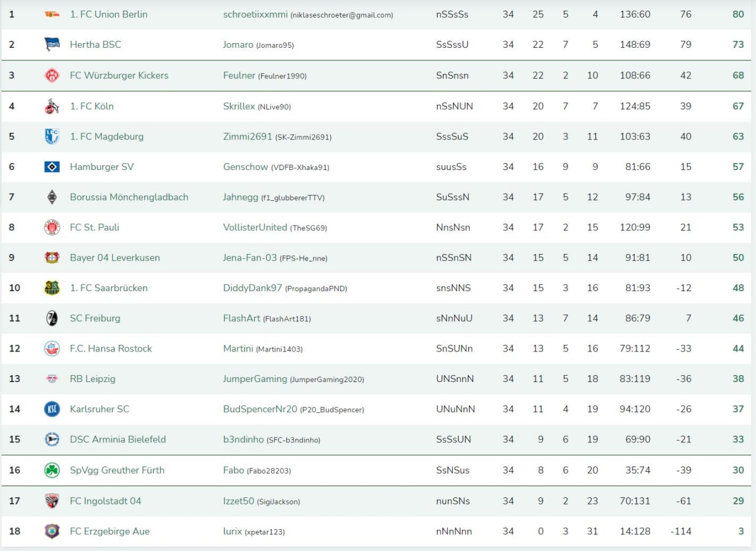Screen dimensions: 756x551
Task: Click the 1. FC Köln goat crest
Action: pos(52,106)
